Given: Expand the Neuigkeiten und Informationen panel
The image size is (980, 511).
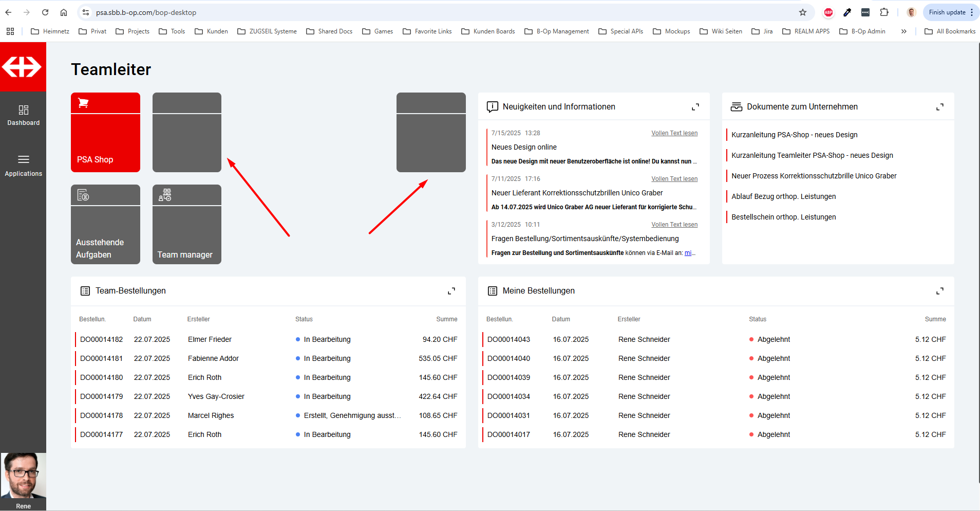Looking at the screenshot, I should 695,107.
